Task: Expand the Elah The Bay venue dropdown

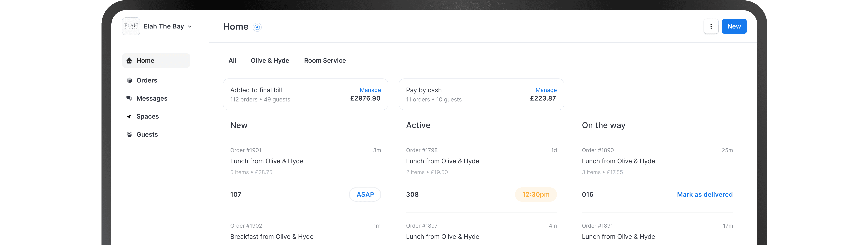Action: 190,26
